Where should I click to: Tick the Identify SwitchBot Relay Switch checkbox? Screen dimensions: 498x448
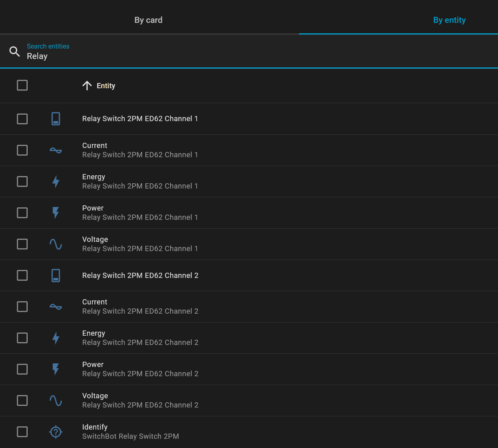tap(22, 432)
